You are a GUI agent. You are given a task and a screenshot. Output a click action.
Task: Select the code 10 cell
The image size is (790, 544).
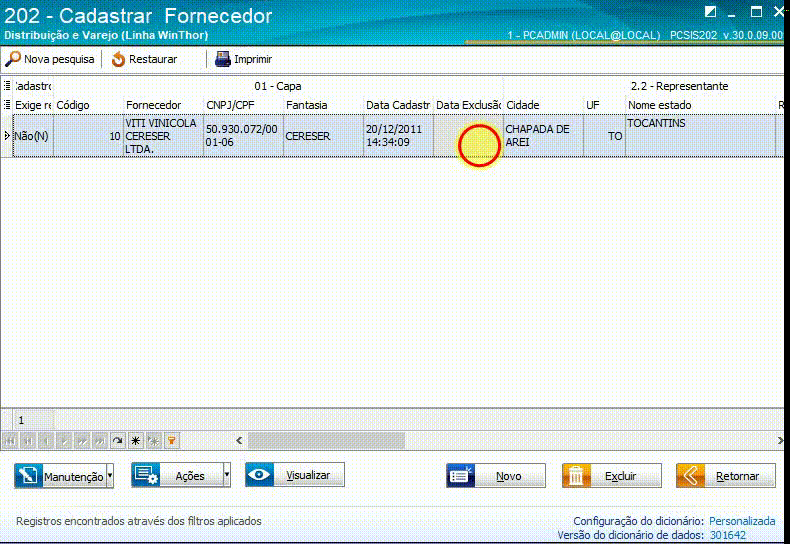click(88, 136)
